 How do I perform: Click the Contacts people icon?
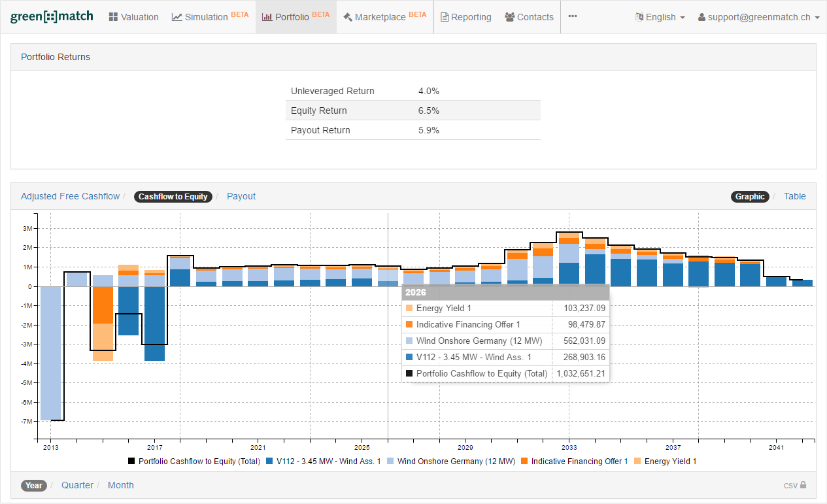(x=509, y=17)
